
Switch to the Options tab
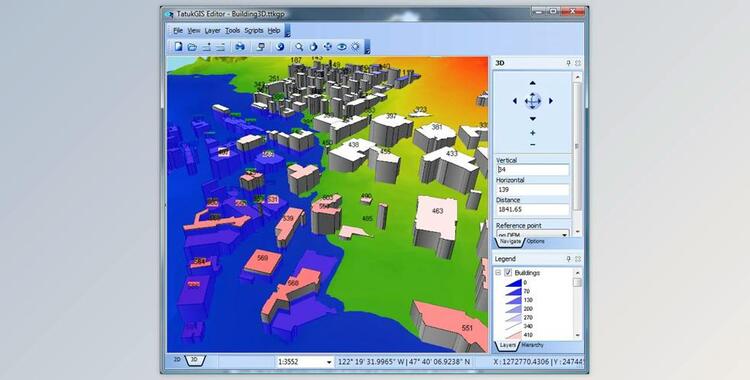tap(536, 242)
